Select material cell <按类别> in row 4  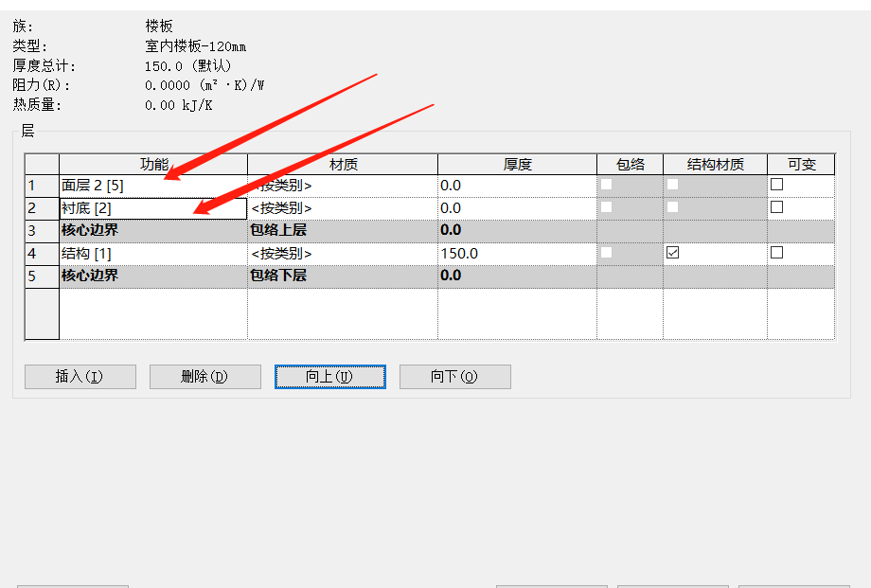tap(342, 254)
